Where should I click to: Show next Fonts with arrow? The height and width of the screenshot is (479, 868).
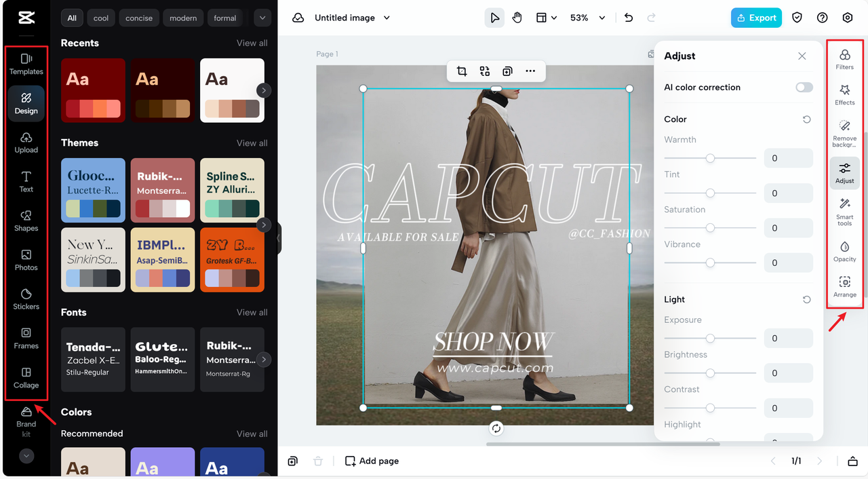pos(264,360)
